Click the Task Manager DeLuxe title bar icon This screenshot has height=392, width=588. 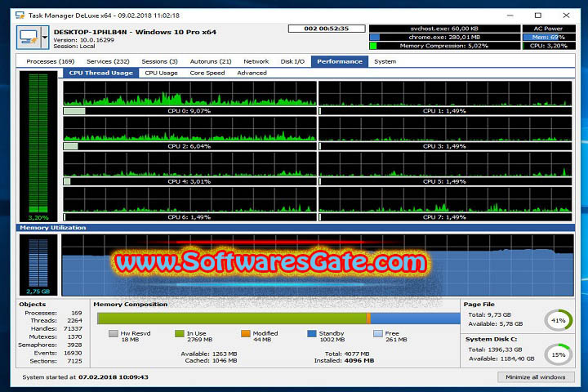point(20,16)
